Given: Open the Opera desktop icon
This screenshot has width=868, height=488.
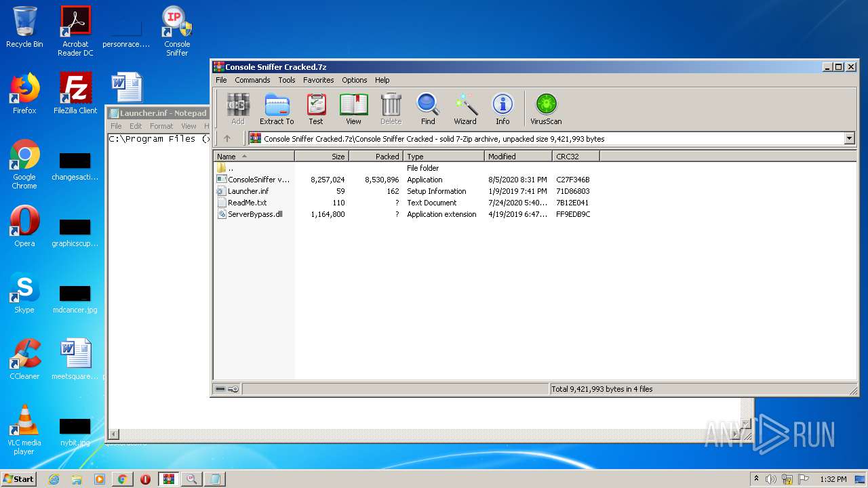Looking at the screenshot, I should (24, 226).
